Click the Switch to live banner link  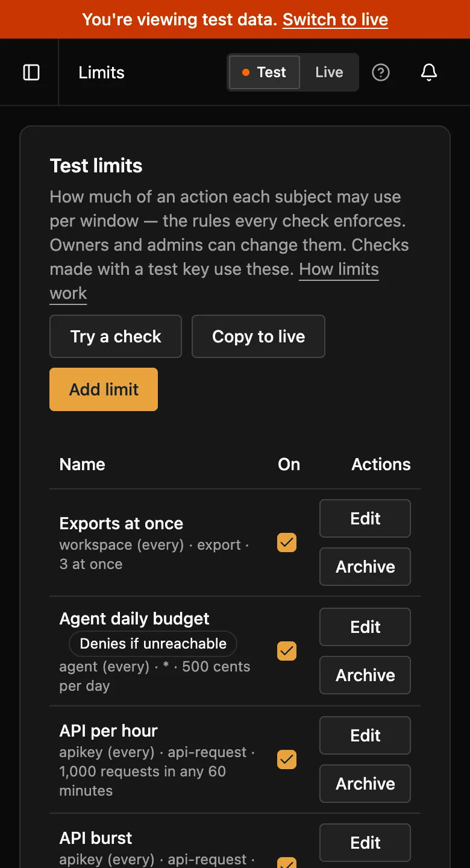336,19
